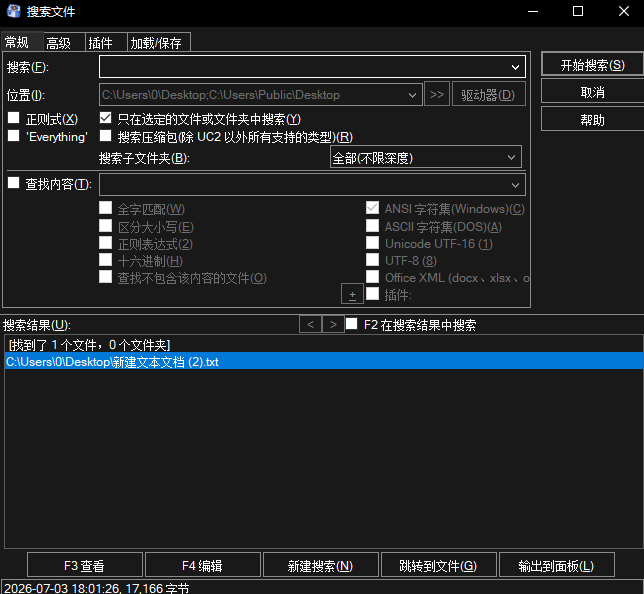Image resolution: width=644 pixels, height=594 pixels.
Task: Enable 搜索压缩包 checkbox
Action: (x=106, y=136)
